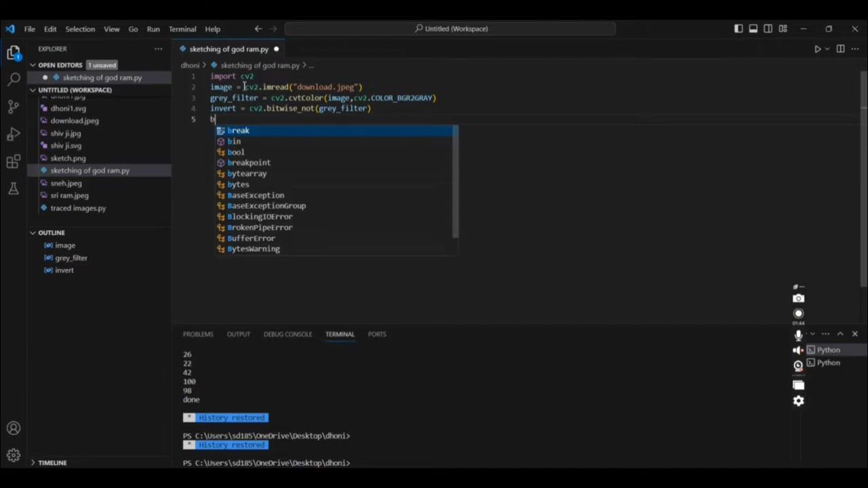Open the Go menu
Image resolution: width=868 pixels, height=488 pixels.
coord(133,29)
